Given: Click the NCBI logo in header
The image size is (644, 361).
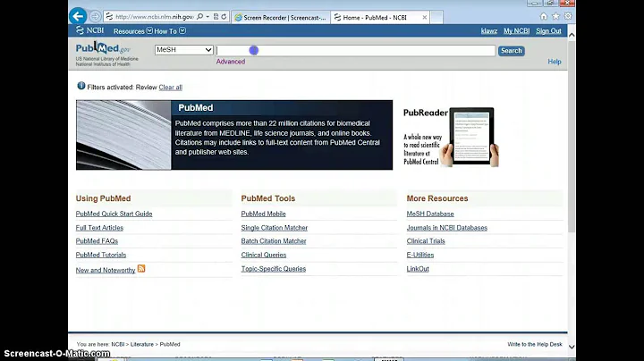Looking at the screenshot, I should click(89, 30).
